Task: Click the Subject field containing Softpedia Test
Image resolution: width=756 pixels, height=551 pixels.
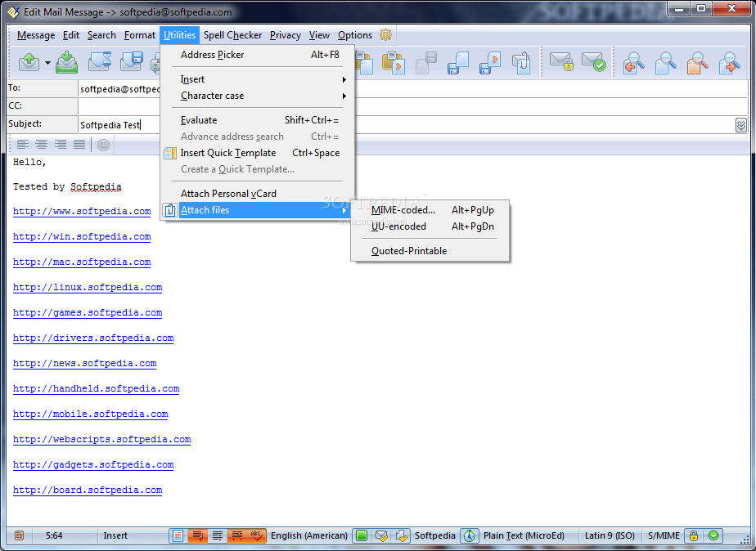Action: [x=405, y=125]
